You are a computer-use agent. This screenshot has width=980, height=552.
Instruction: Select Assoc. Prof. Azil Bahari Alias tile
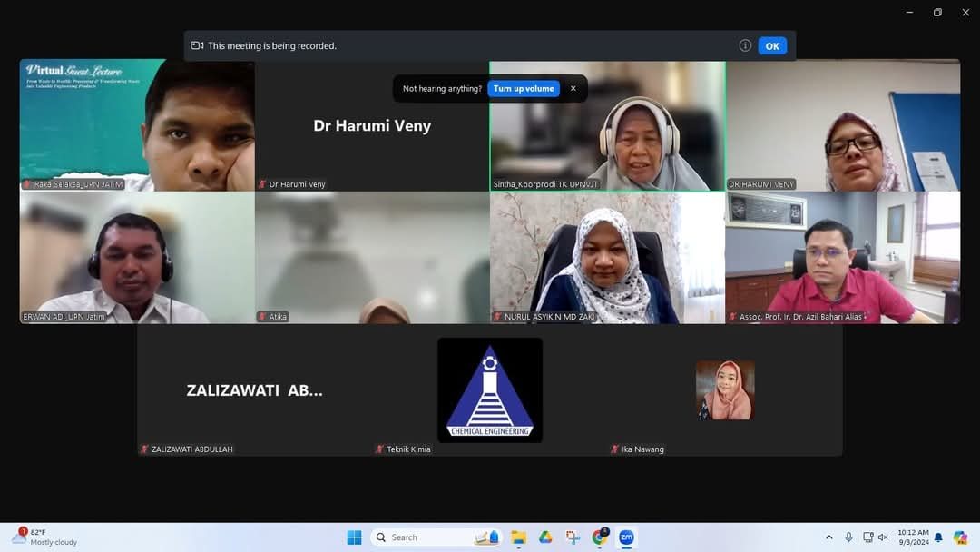(843, 258)
